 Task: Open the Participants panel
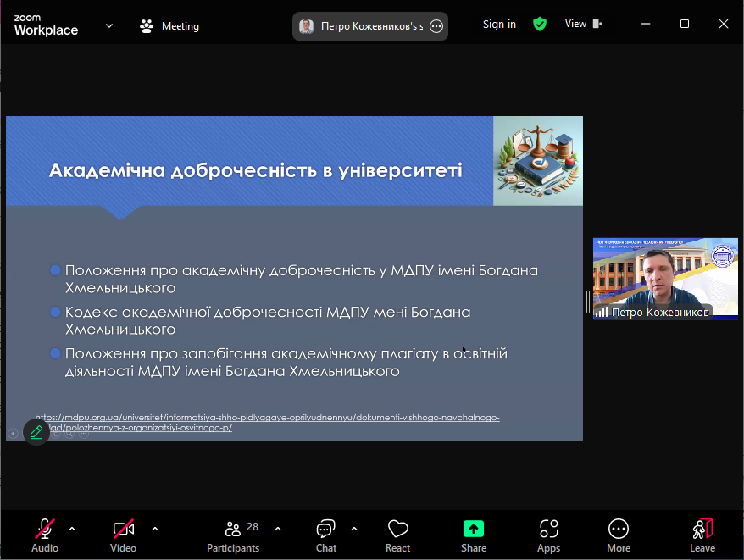click(233, 535)
